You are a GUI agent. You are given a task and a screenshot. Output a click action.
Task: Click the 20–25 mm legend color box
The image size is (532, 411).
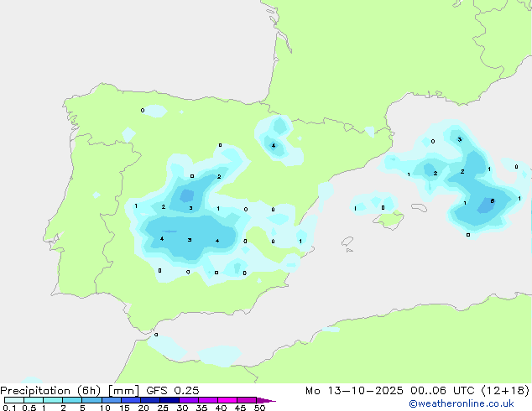(150, 400)
